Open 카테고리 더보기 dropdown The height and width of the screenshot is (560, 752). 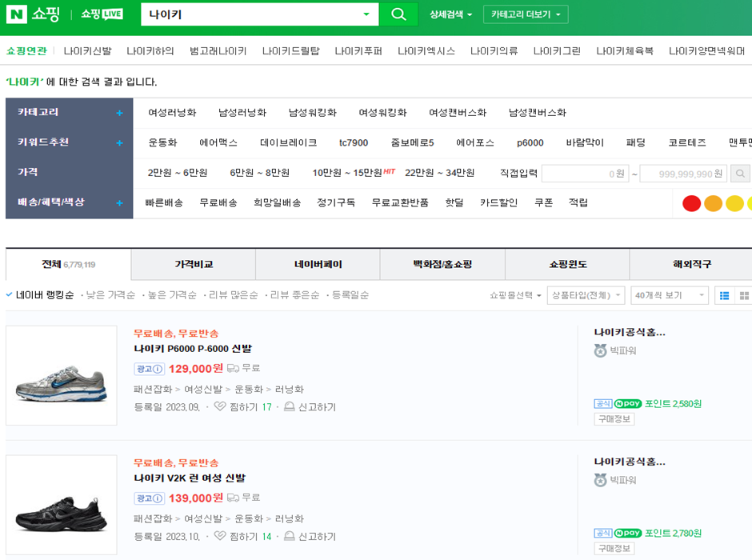pos(526,14)
